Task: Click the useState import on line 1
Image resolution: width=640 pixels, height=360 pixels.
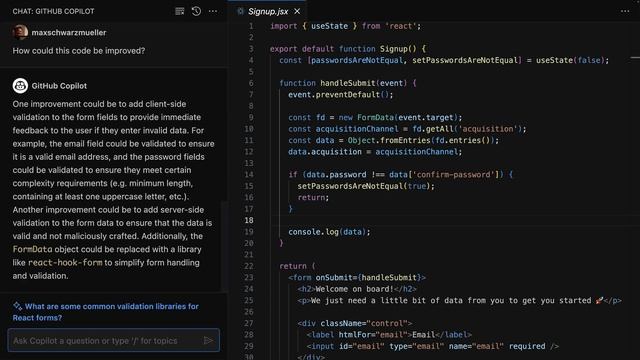Action: (x=329, y=26)
